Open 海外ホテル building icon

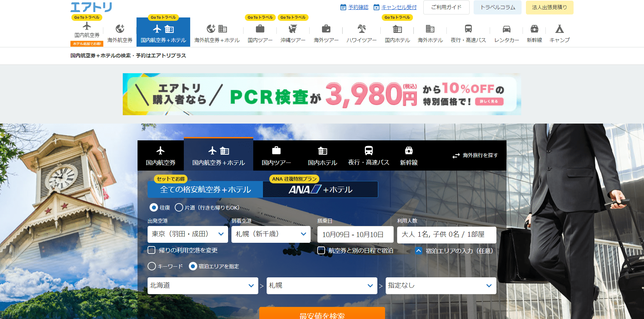coord(430,29)
